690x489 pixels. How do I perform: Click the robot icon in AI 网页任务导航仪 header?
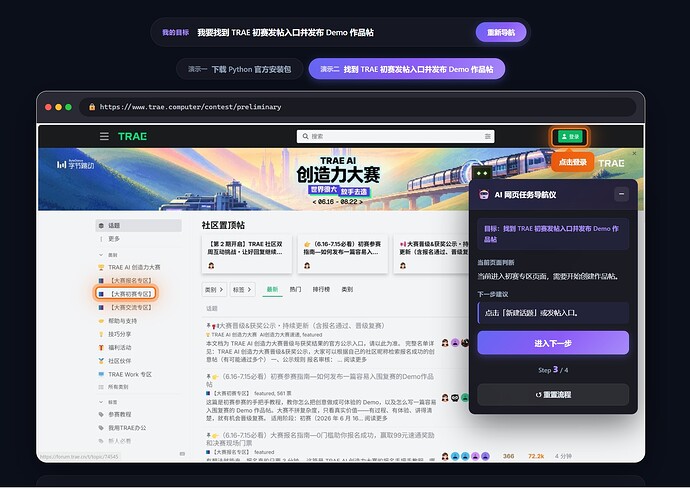pyautogui.click(x=484, y=195)
